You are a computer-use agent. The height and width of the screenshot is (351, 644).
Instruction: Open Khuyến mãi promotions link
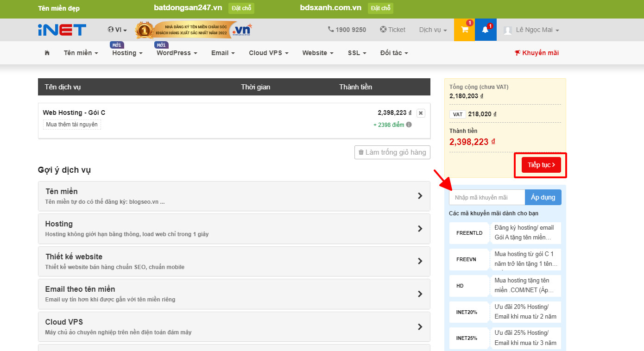click(537, 53)
